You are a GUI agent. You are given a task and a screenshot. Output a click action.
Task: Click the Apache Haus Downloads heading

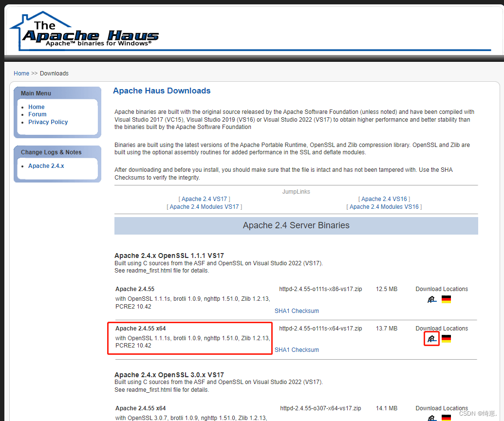coord(162,91)
